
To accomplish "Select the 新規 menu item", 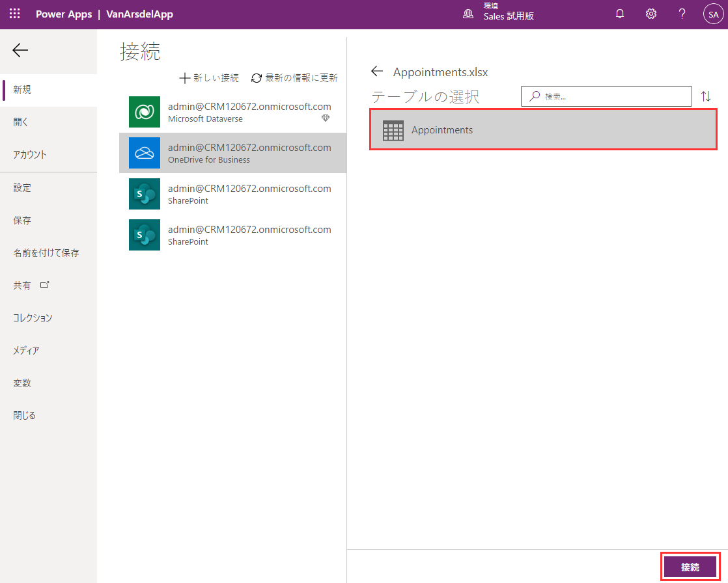I will [x=49, y=90].
